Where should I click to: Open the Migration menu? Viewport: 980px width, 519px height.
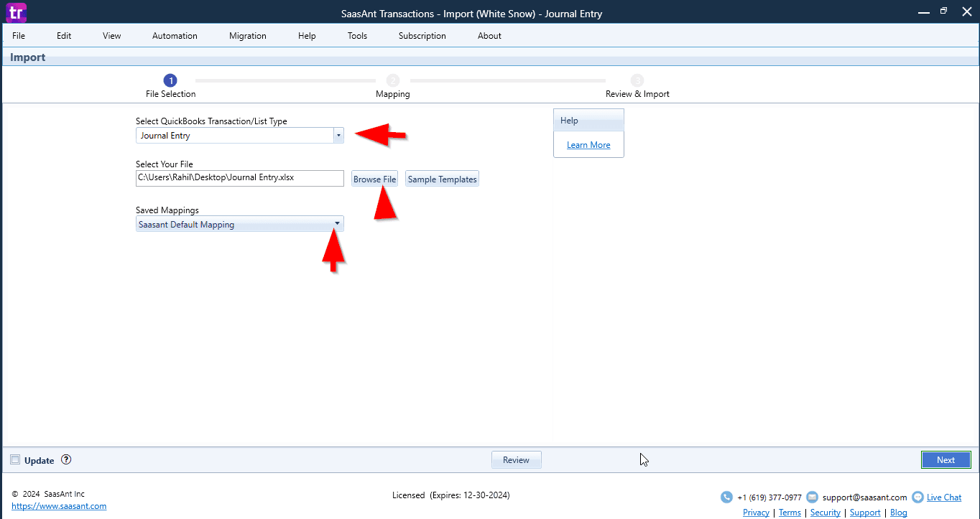248,36
